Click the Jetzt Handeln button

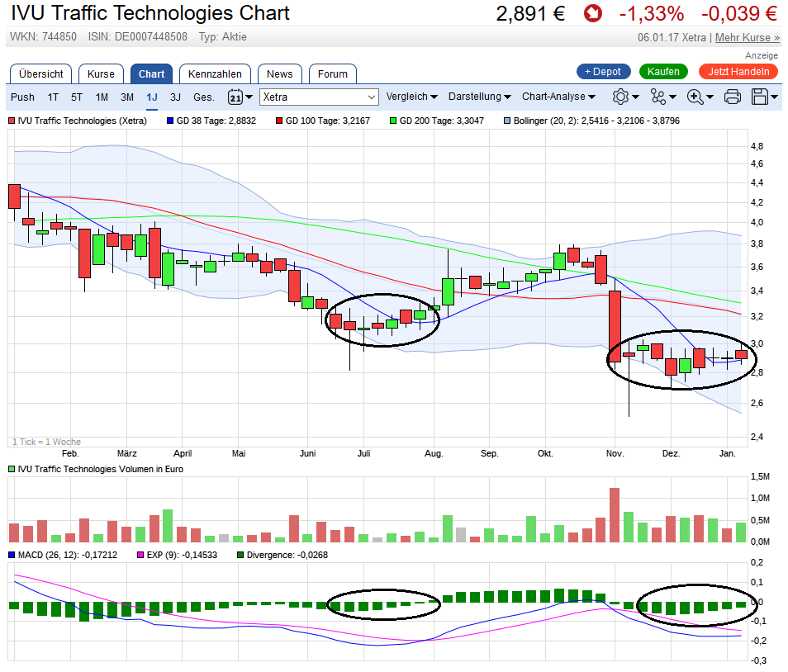pyautogui.click(x=738, y=72)
